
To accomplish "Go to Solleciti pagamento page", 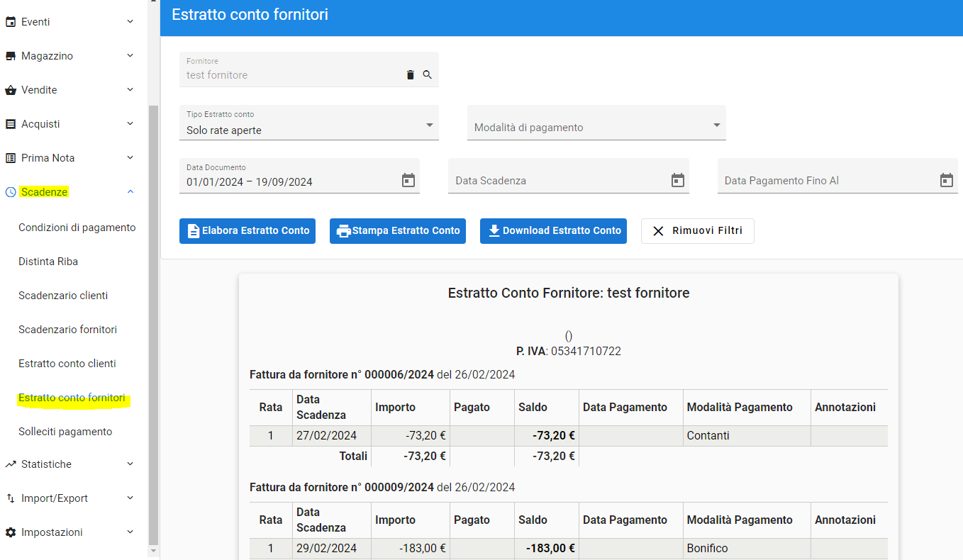I will pos(65,432).
